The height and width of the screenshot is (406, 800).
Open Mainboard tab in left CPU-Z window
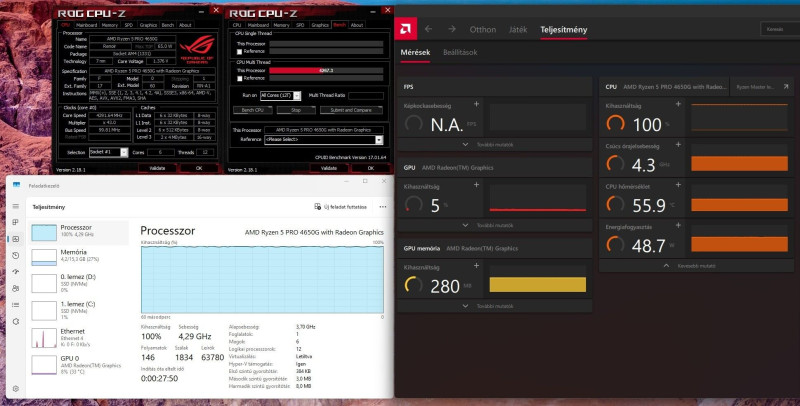pos(86,24)
